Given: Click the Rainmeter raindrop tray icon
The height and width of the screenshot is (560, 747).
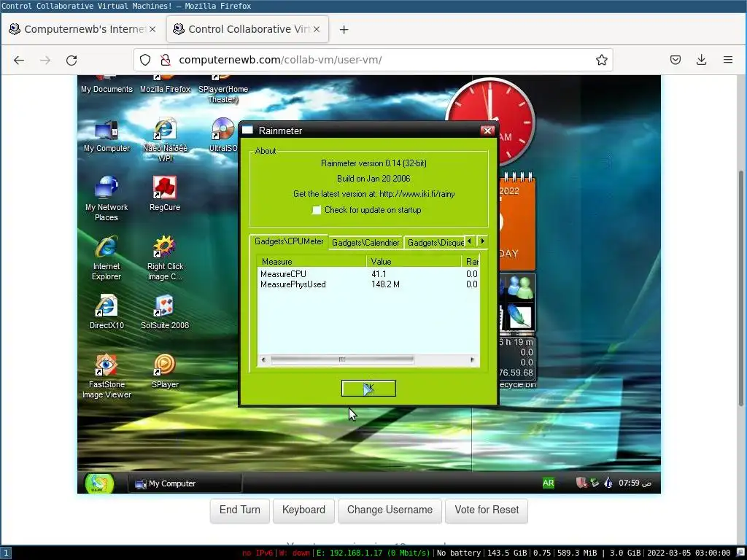Looking at the screenshot, I should [x=608, y=483].
